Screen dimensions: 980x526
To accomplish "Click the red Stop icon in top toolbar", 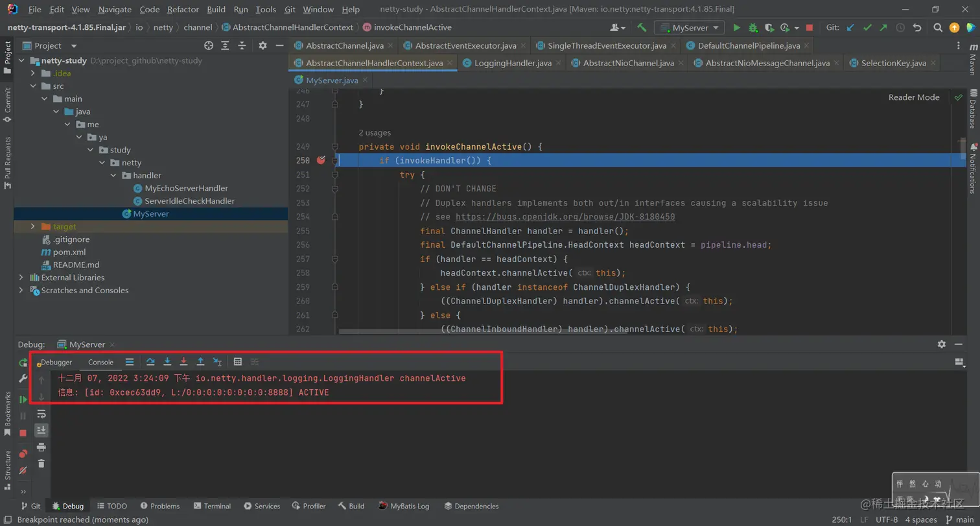I will pyautogui.click(x=810, y=28).
